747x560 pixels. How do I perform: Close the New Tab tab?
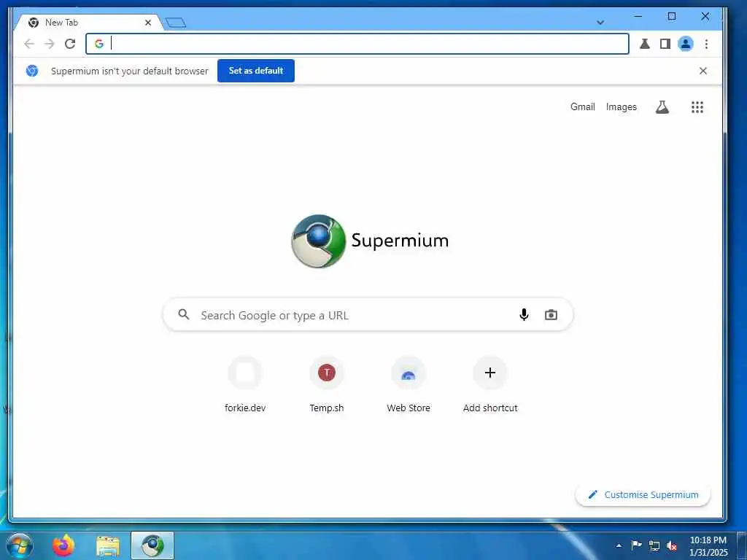[x=147, y=23]
